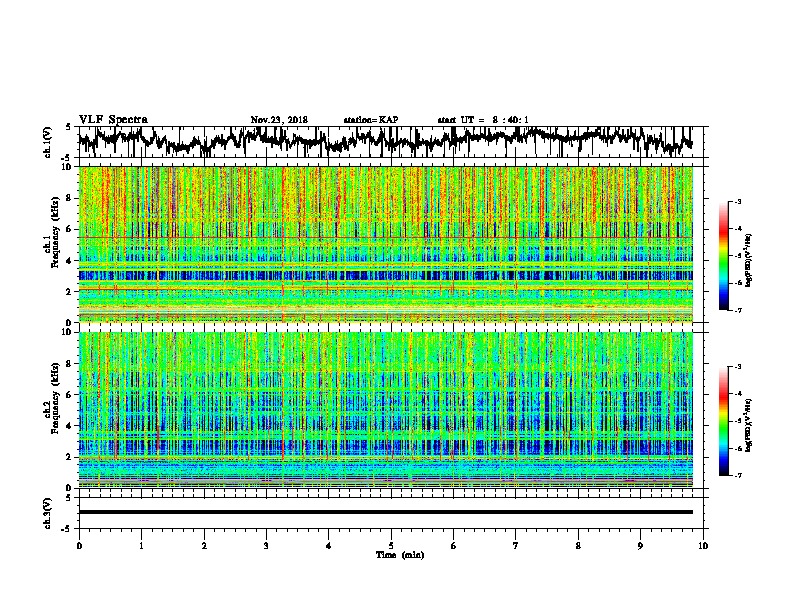Click the log(PSD) label beside ch.1 colorbar
Screen dimensions: 792x612
click(748, 261)
